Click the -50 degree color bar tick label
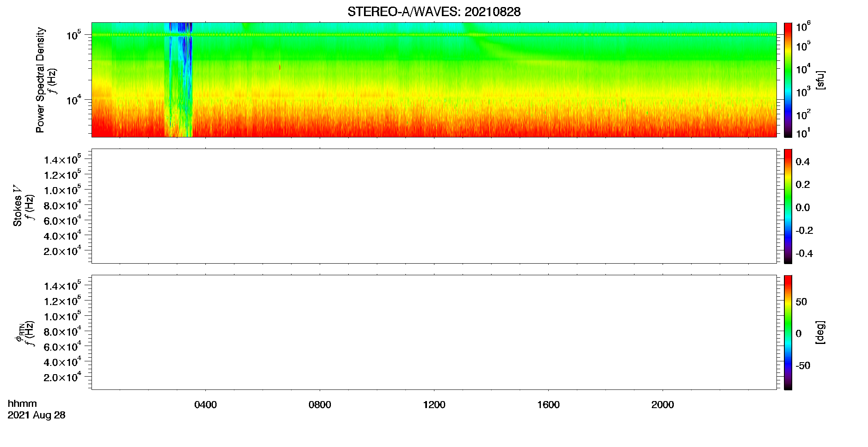The width and height of the screenshot is (868, 447). pos(803,366)
